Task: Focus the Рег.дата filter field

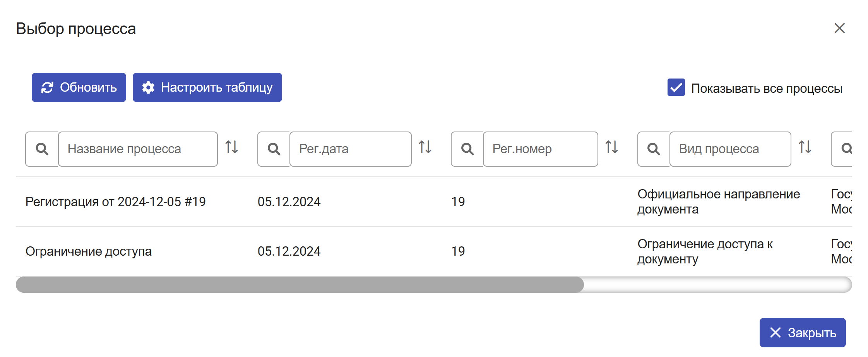Action: click(350, 149)
